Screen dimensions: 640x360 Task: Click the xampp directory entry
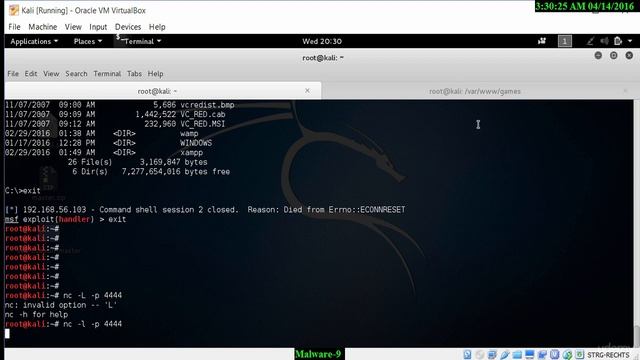click(191, 153)
